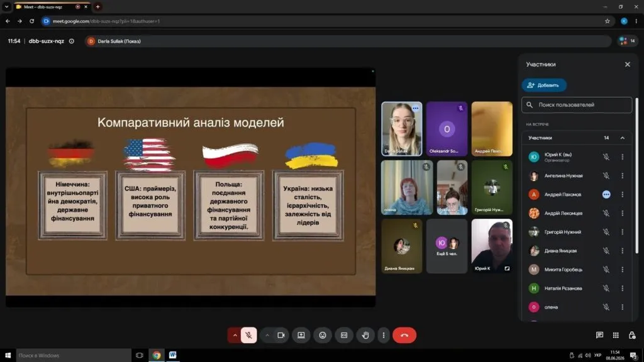This screenshot has height=362, width=644.
Task: Open options menu for Наталія Резанова
Action: (622, 288)
